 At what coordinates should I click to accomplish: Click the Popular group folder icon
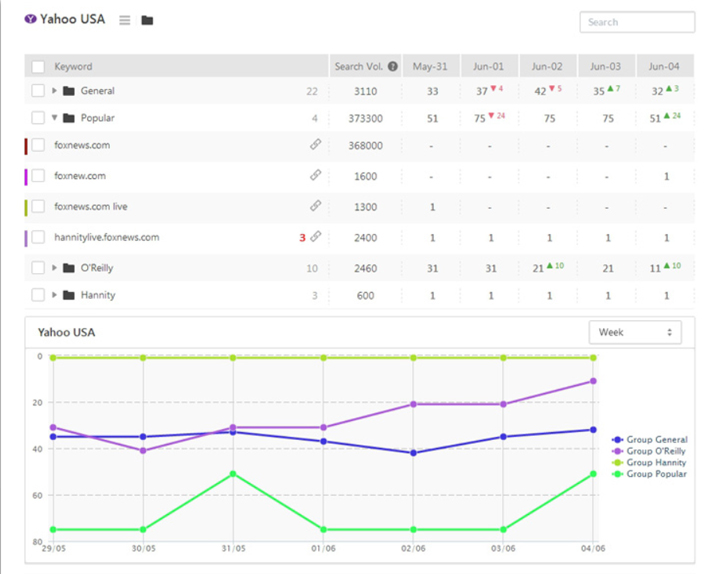pos(69,118)
